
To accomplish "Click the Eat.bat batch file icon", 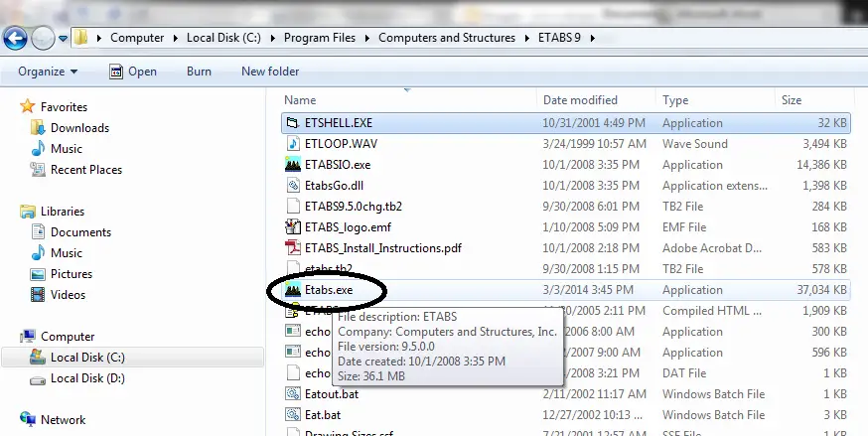I will (292, 415).
